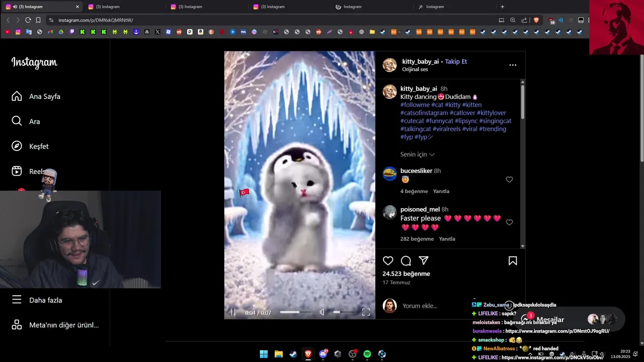Screen dimensions: 644x362
Task: Open the X (Twitter) bookmark
Action: pos(157,32)
